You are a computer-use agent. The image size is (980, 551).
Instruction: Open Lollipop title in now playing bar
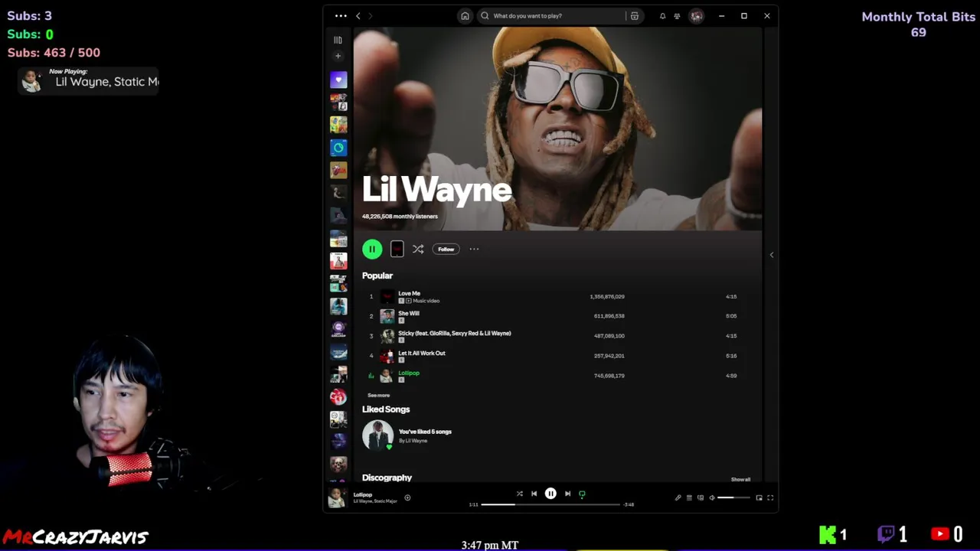(362, 494)
